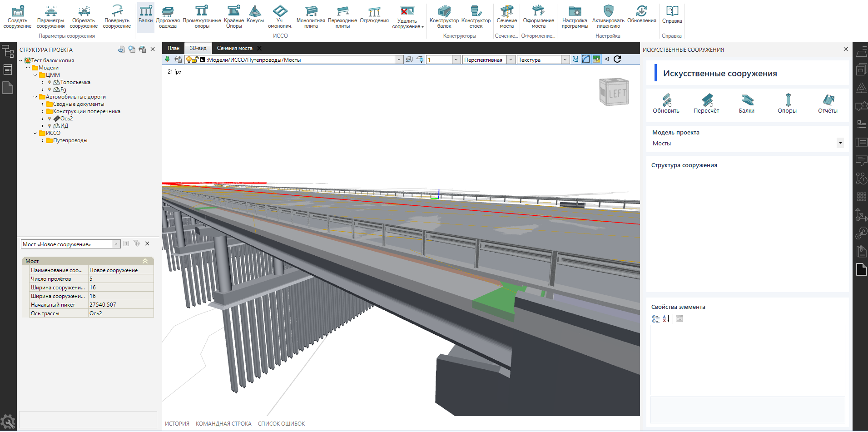Click the Ограждения ribbon tool
Viewport: 868px width, 432px height.
tap(374, 14)
